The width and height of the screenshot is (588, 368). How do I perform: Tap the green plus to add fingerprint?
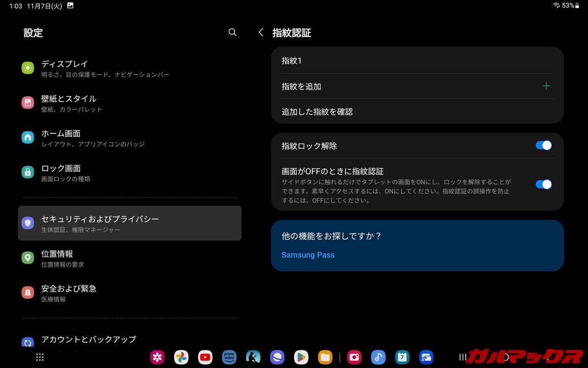(546, 86)
